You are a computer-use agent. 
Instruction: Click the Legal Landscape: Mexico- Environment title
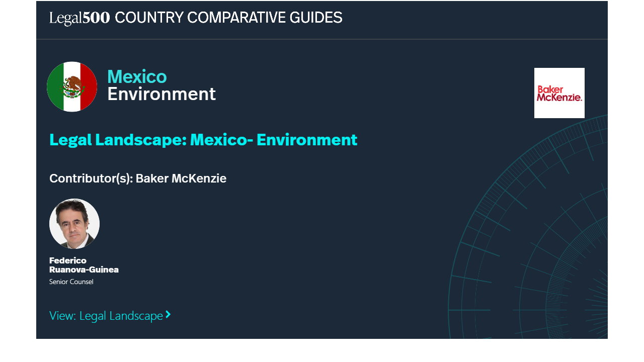[203, 139]
